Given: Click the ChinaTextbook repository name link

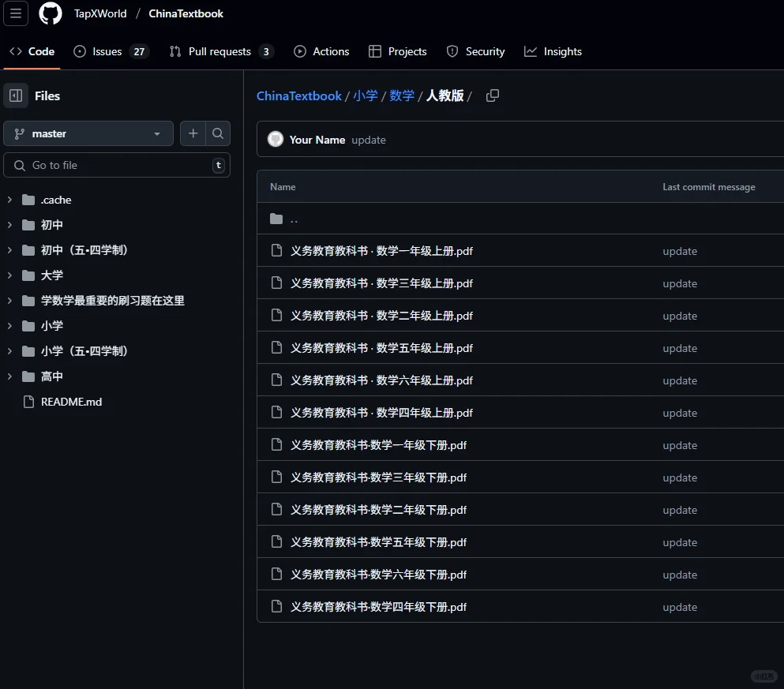Looking at the screenshot, I should point(186,13).
